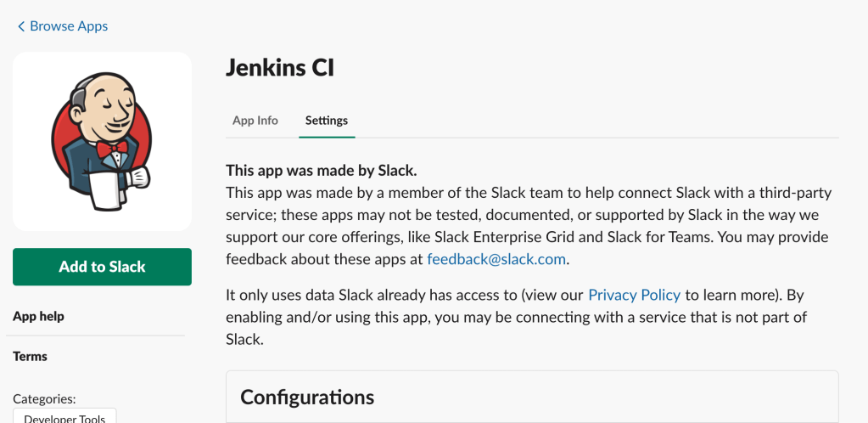Click the 'This app was made by Slack' heading

(x=322, y=170)
